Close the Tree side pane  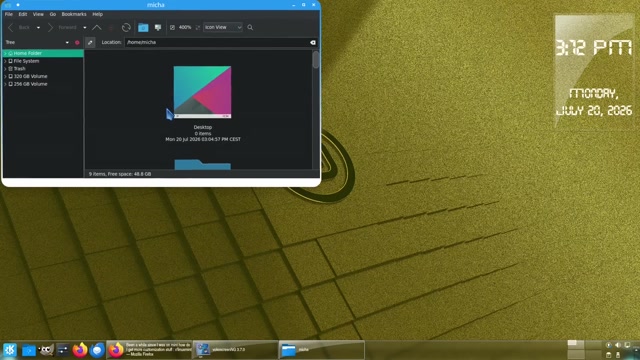point(77,42)
